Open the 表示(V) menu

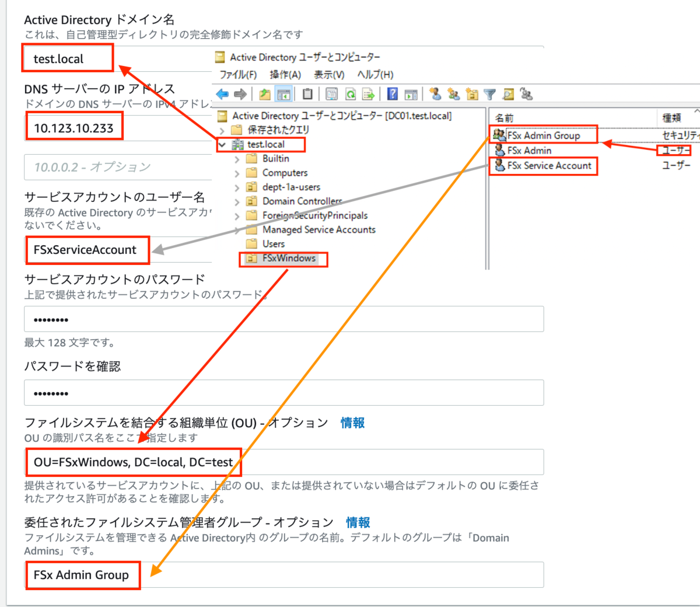coord(329,75)
